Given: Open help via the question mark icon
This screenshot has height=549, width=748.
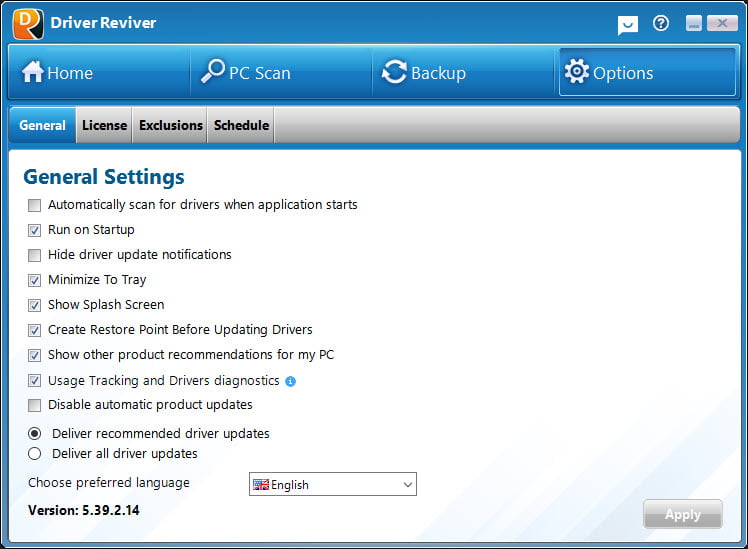Looking at the screenshot, I should click(x=661, y=23).
